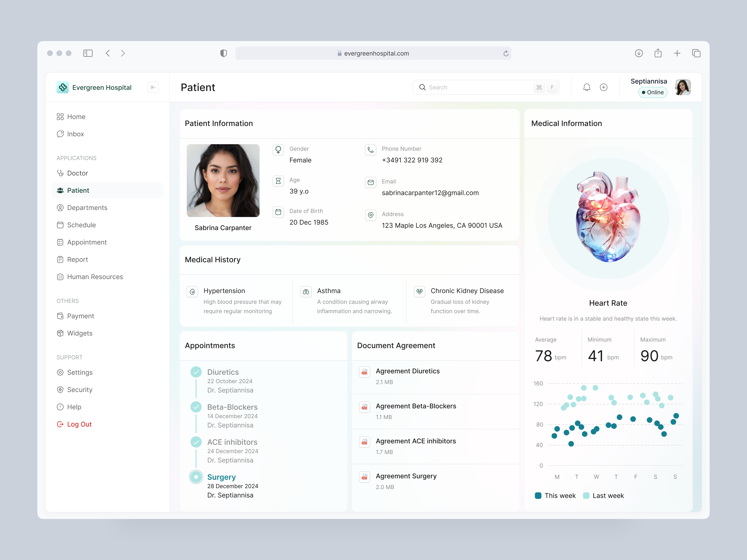Collapse the left sidebar panel
747x560 pixels.
(x=153, y=87)
